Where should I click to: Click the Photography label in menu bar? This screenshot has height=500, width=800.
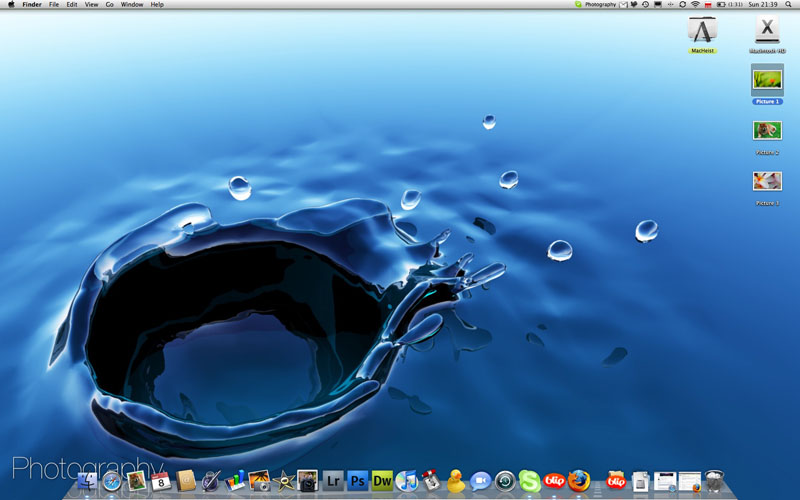[x=601, y=5]
